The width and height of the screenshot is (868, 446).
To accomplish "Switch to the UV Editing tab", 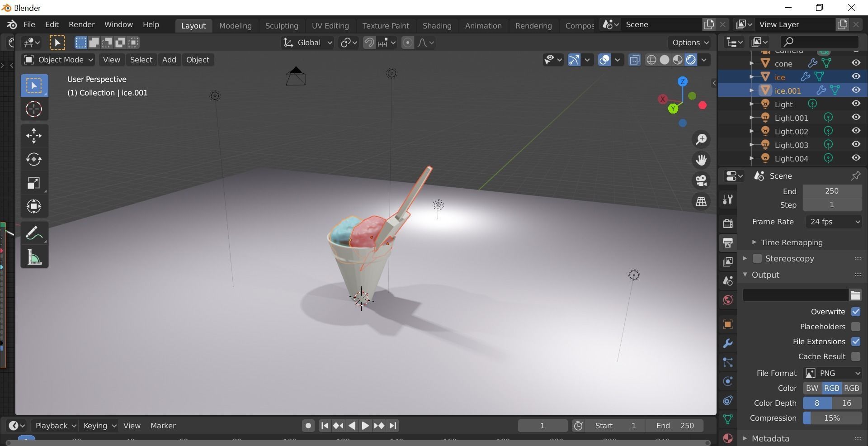I will pyautogui.click(x=330, y=26).
